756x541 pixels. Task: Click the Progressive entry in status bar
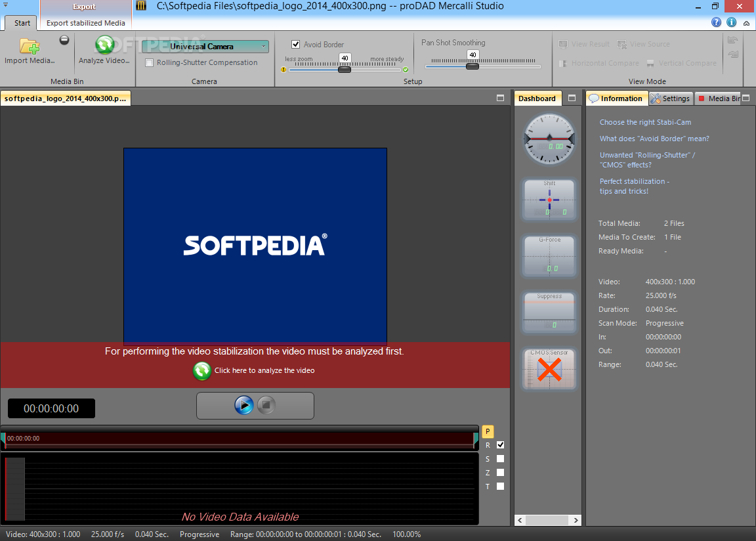(199, 534)
